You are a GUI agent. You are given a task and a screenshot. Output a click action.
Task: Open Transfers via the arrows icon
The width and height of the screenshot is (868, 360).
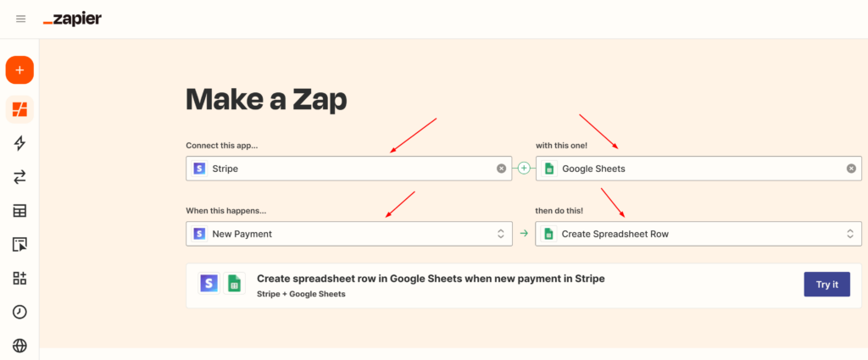click(19, 177)
